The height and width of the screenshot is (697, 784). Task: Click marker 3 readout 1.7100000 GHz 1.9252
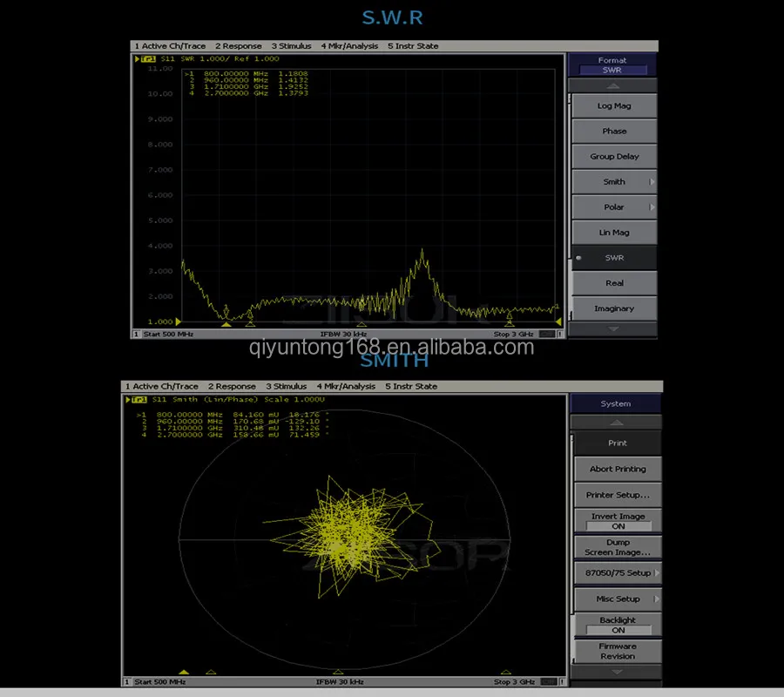coord(248,86)
